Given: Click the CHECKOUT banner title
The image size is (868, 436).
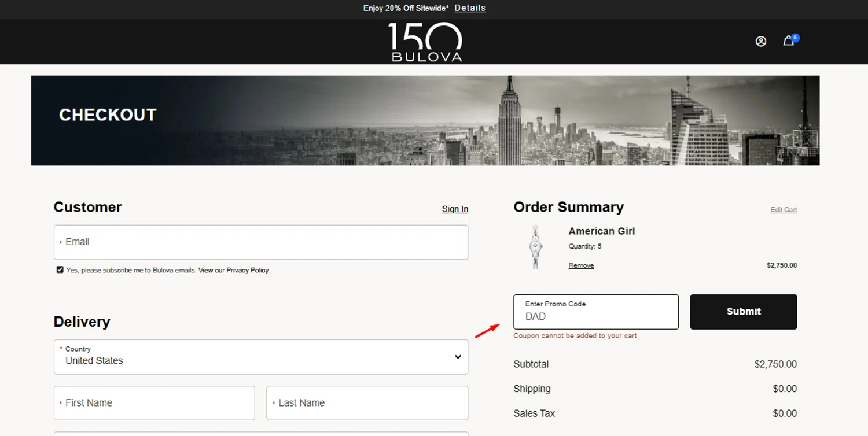Looking at the screenshot, I should click(x=108, y=115).
